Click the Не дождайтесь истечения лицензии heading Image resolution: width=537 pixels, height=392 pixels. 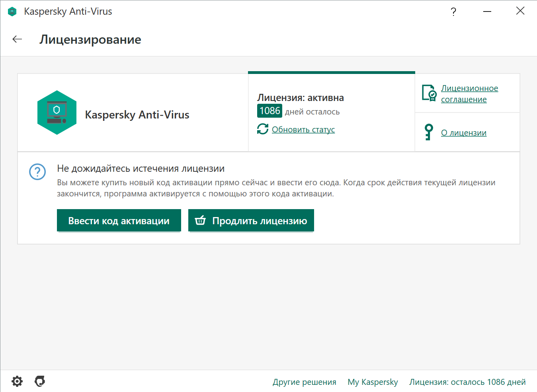pos(141,169)
